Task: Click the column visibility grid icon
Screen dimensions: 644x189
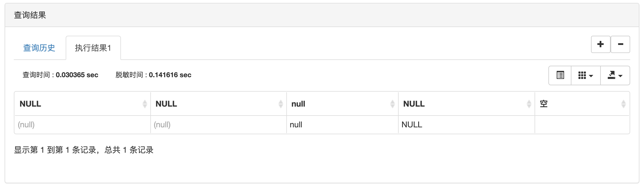Action: pos(583,75)
